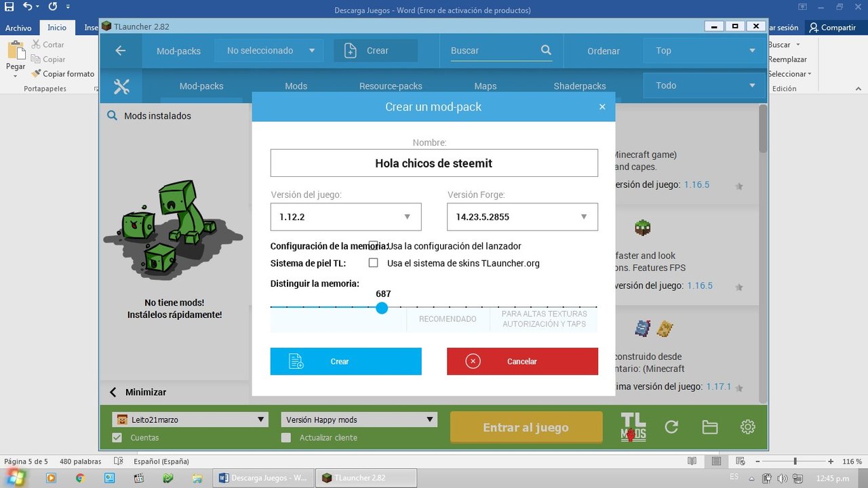Open the page-with-plus icon beside Crear in toolbar

351,50
